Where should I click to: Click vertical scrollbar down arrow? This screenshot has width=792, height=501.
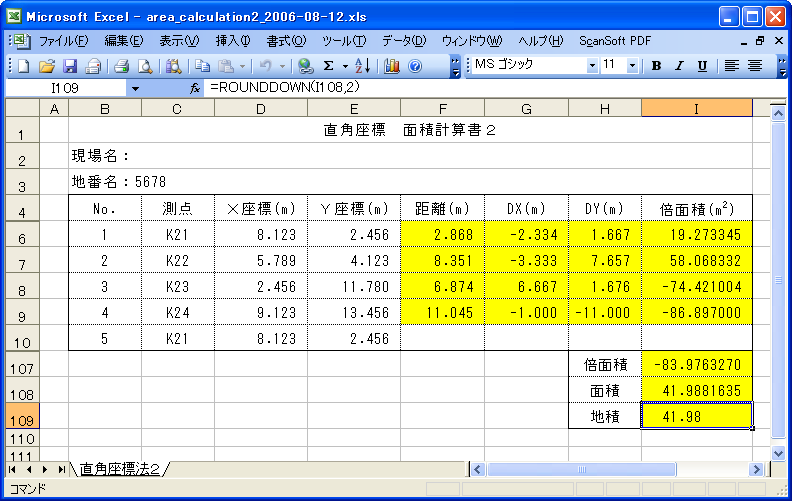778,454
